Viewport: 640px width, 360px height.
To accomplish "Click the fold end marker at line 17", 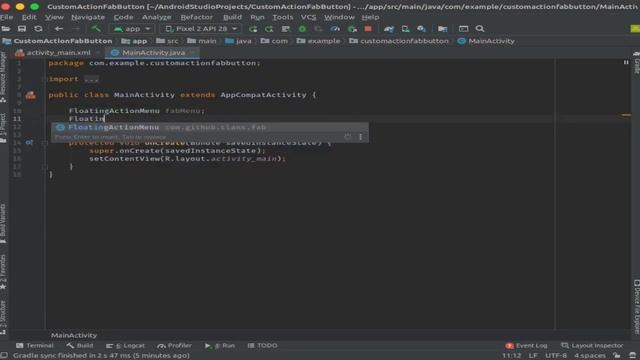I will click(x=44, y=167).
